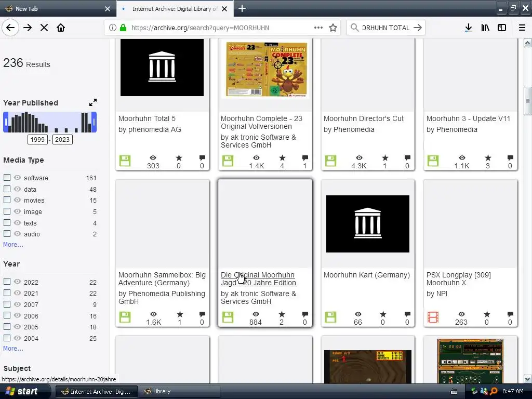Screen dimensions: 532x399
Task: Submit search with the arrow button
Action: point(418,28)
